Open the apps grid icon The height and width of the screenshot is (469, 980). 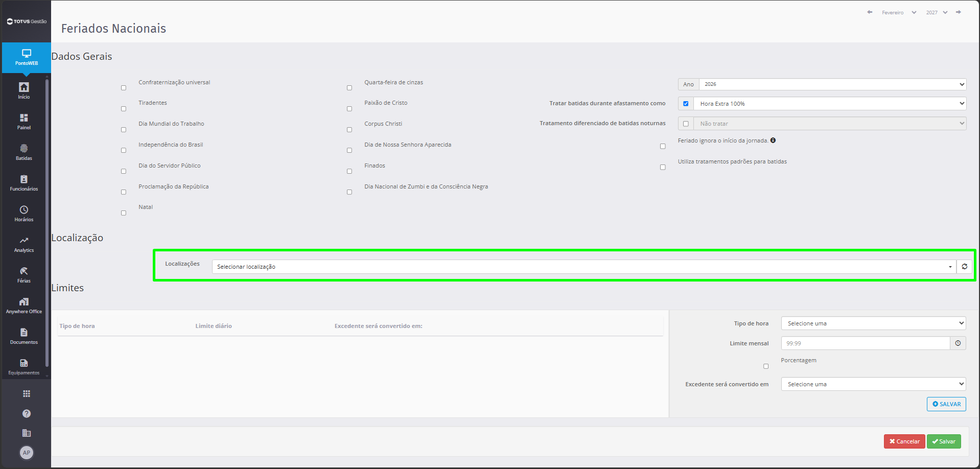click(27, 393)
